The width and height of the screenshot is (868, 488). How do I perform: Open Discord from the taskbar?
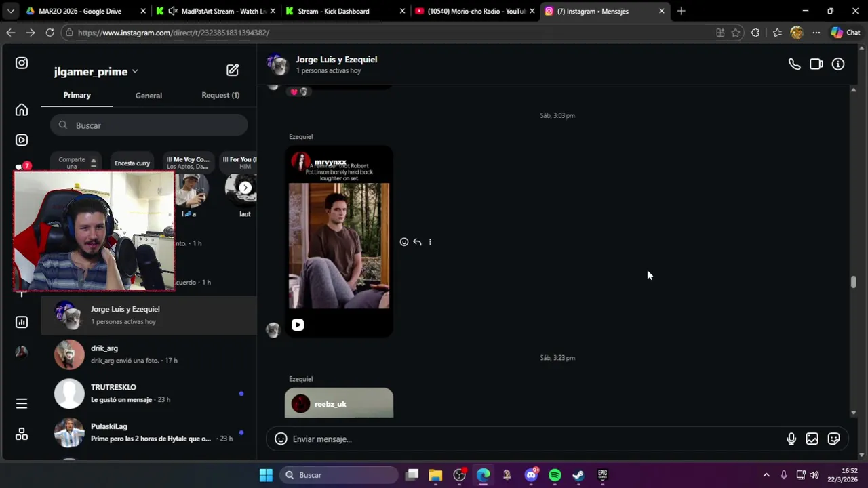pyautogui.click(x=531, y=475)
